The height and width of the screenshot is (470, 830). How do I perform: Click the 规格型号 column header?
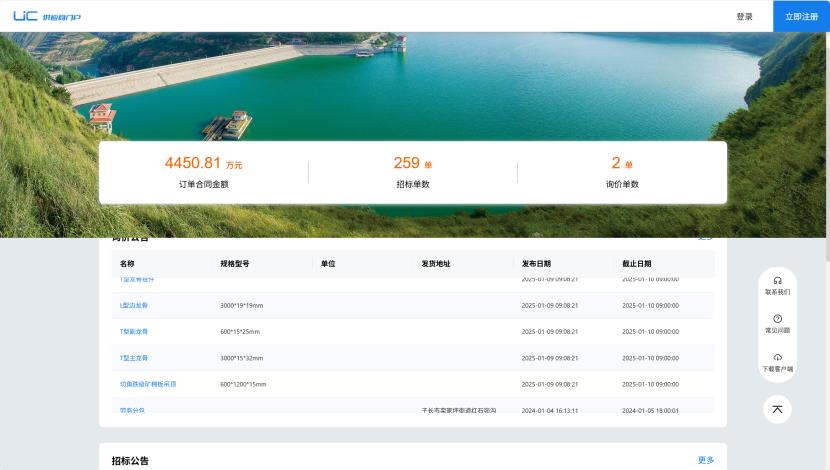(235, 264)
